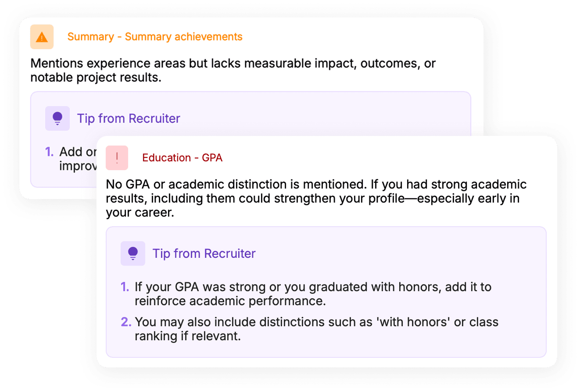
Task: Click purple numeral 1 in Summary tip
Action: [50, 152]
